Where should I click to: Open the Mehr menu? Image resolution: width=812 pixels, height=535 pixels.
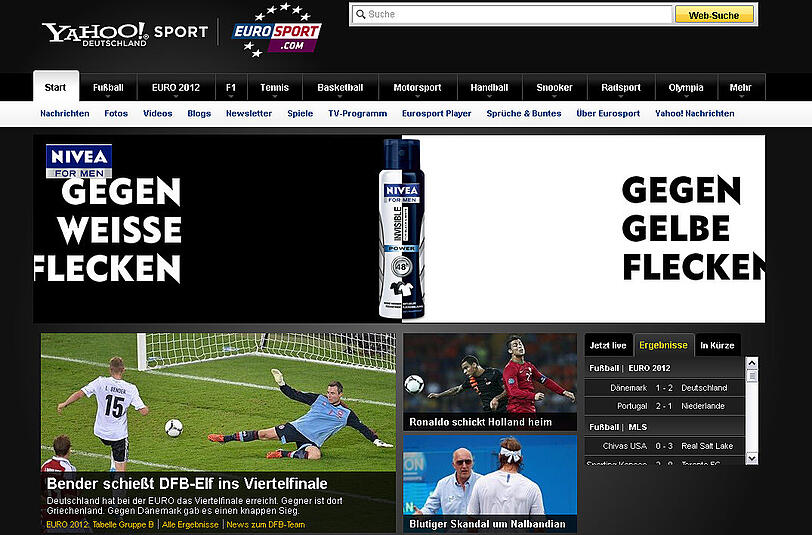point(741,88)
